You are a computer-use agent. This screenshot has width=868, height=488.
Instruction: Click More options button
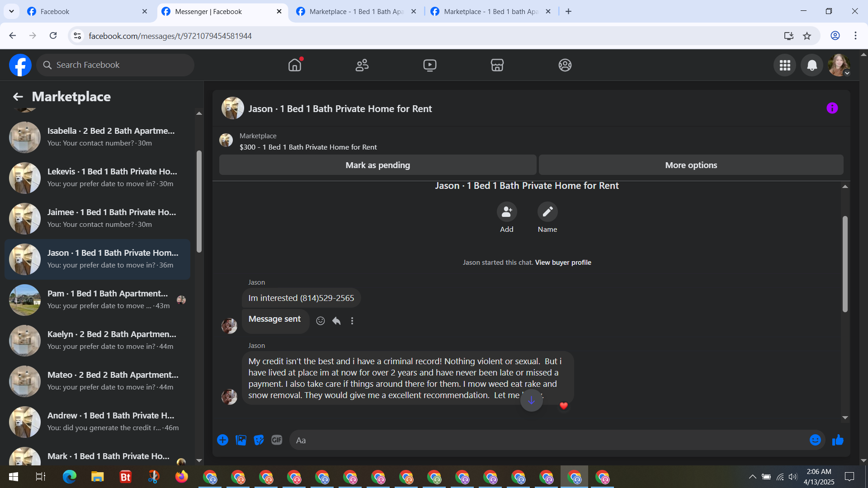691,165
